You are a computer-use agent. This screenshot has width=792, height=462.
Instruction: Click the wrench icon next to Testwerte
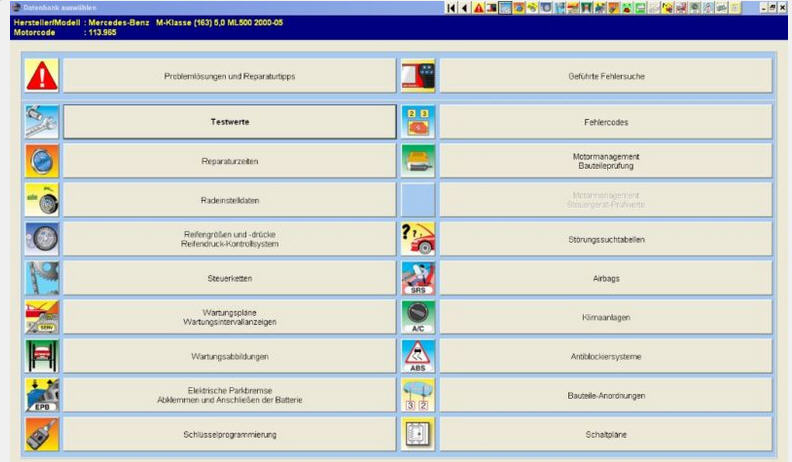click(x=41, y=122)
